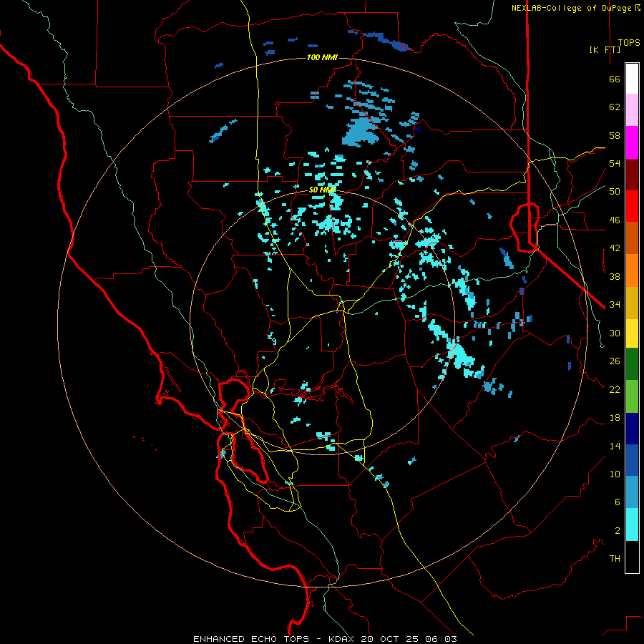Click the '06:03' timestamp text
The image size is (644, 644).
[x=441, y=639]
